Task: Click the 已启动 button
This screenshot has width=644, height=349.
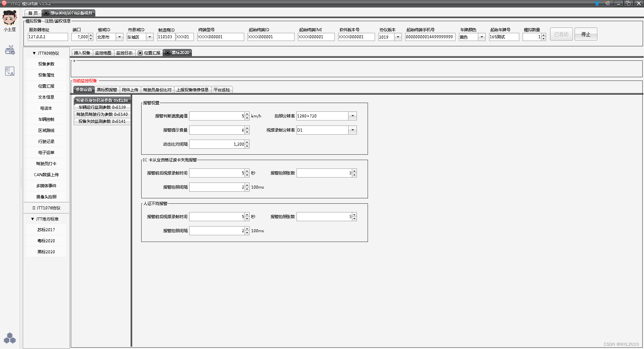Action: (561, 34)
